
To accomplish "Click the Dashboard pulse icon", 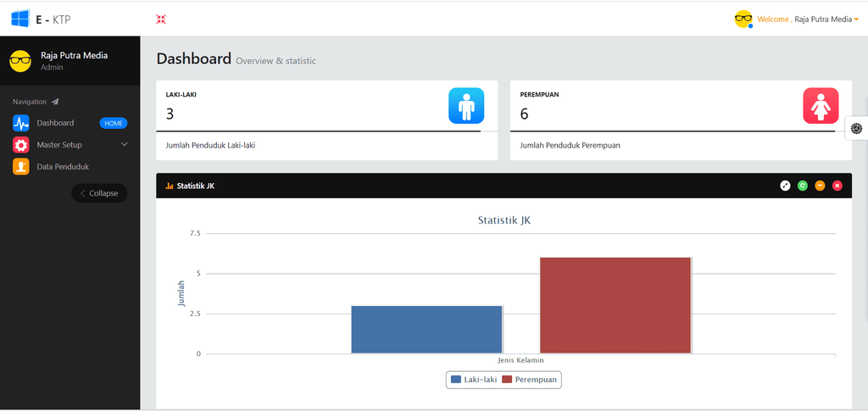I will [x=21, y=123].
